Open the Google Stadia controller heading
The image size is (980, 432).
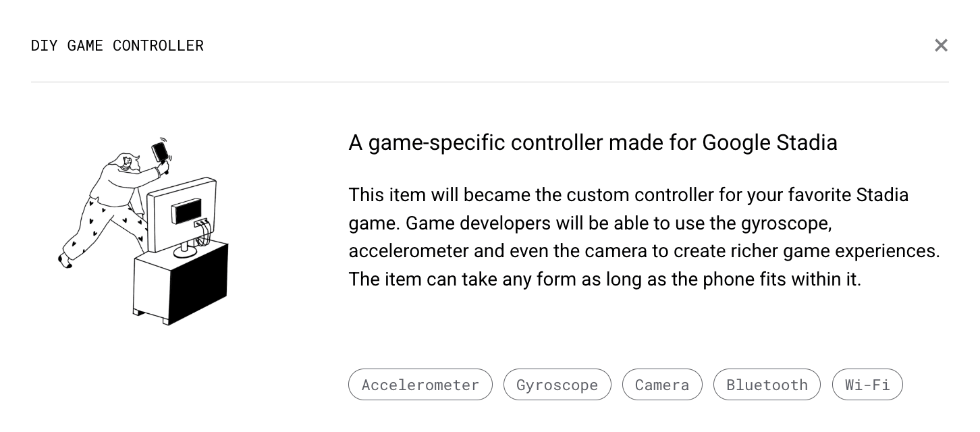coord(593,142)
